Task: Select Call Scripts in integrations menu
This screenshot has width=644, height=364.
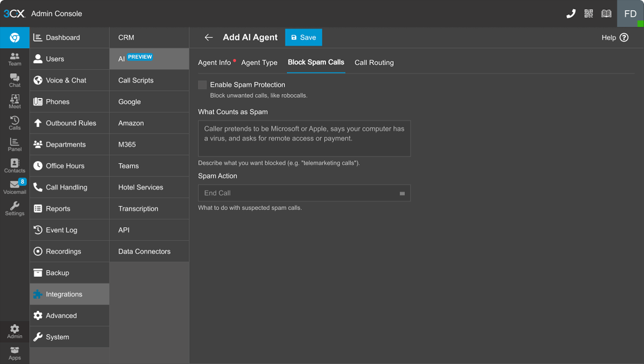Action: pyautogui.click(x=136, y=80)
